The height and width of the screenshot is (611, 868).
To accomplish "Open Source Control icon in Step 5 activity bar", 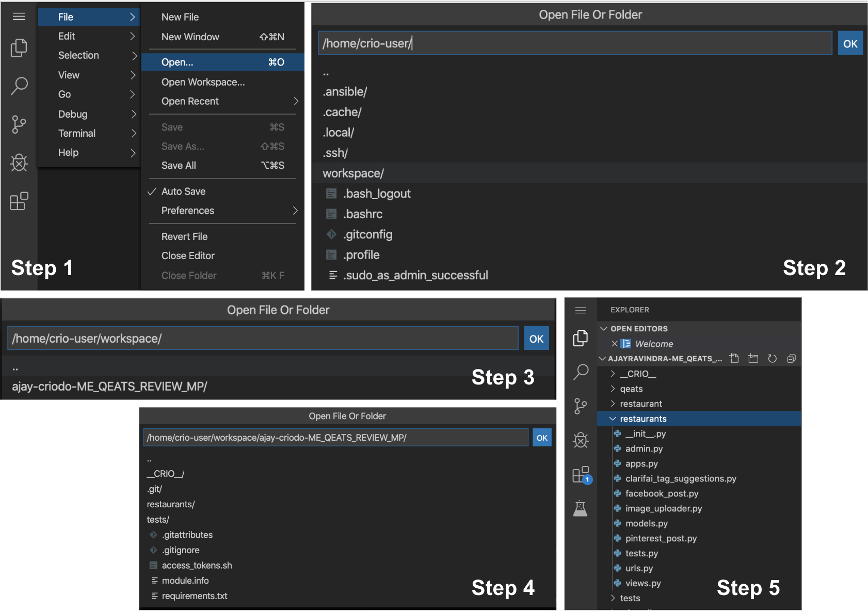I will pos(581,406).
